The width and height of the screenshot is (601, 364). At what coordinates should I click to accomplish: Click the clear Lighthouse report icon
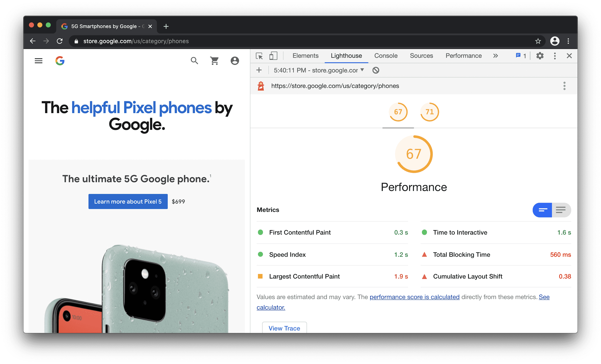coord(376,70)
